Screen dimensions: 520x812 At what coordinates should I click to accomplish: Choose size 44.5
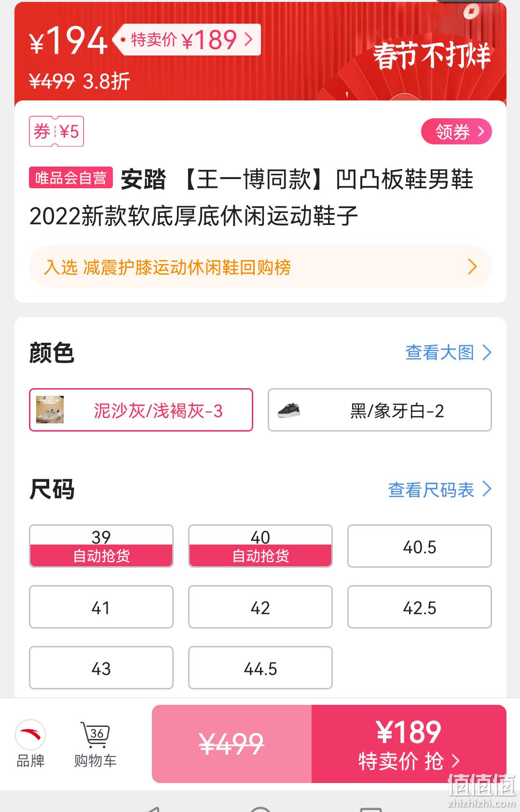click(260, 668)
